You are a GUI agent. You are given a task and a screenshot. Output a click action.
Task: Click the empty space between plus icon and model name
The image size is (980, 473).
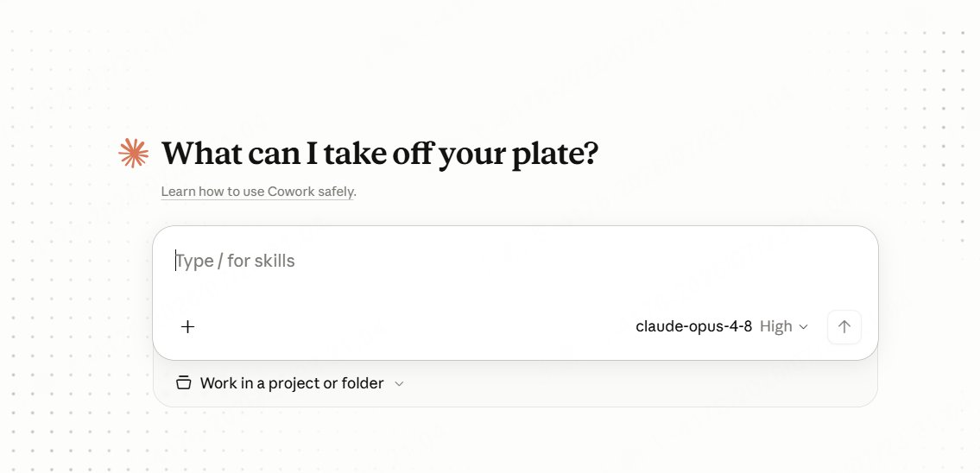click(x=413, y=327)
